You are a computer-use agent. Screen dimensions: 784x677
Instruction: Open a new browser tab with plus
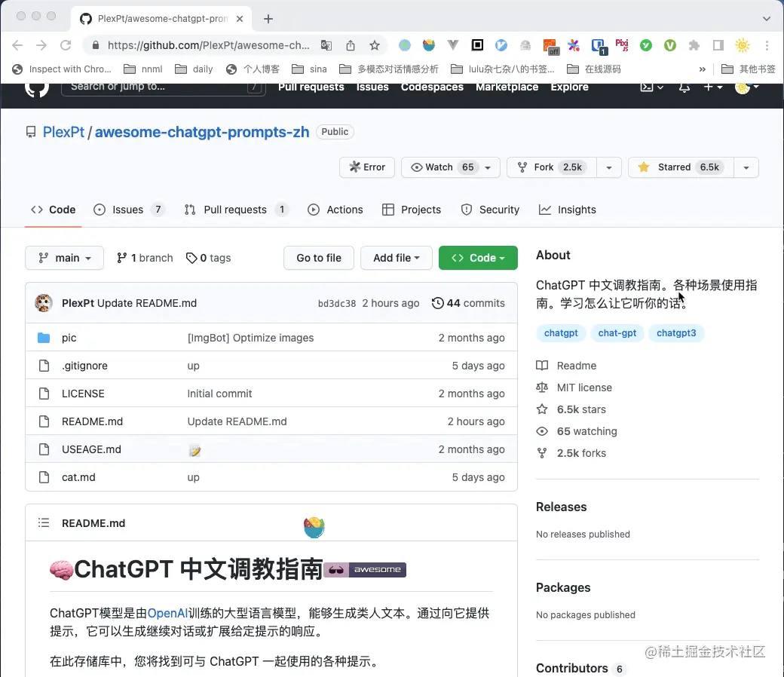click(x=268, y=19)
